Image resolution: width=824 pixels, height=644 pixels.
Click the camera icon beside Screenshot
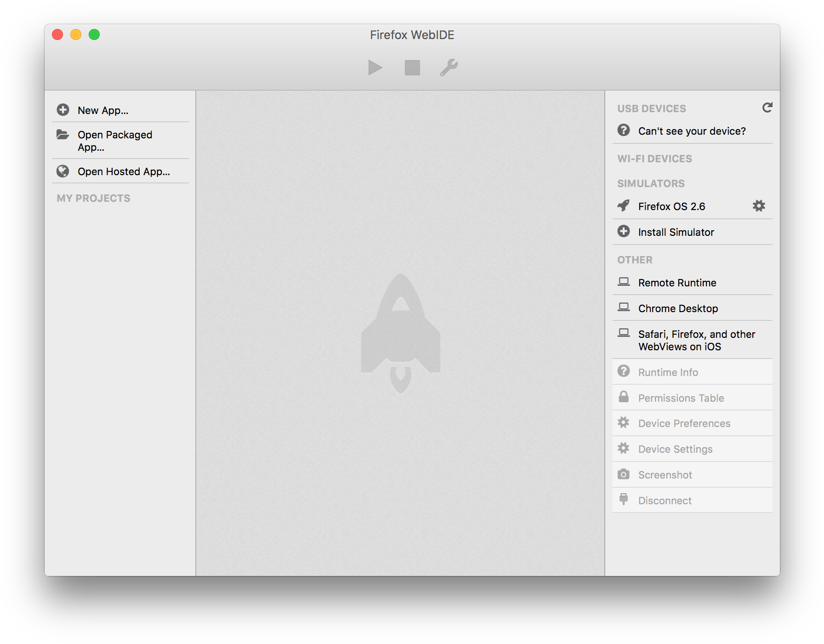coord(624,474)
